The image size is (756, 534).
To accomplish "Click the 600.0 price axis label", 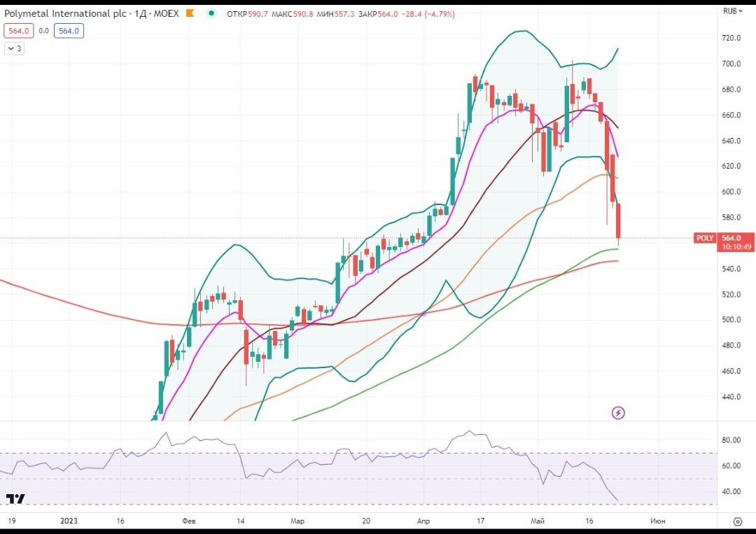I will [731, 192].
